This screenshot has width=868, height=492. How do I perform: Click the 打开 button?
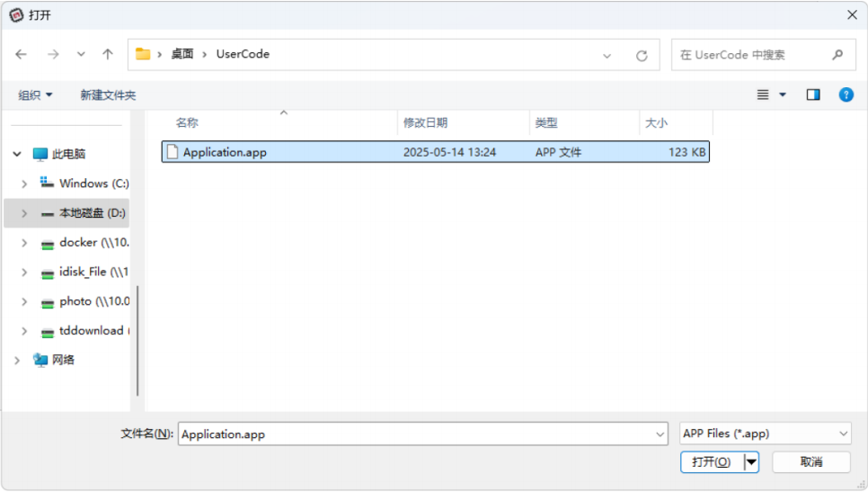[x=712, y=461]
